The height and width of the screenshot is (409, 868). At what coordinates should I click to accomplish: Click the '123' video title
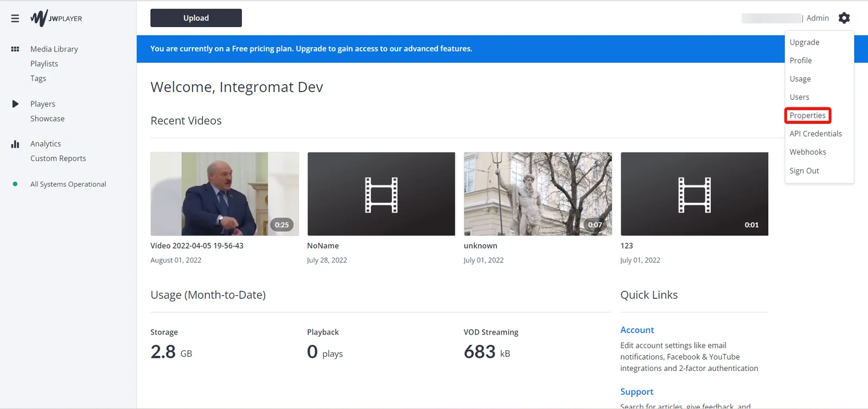pos(627,246)
